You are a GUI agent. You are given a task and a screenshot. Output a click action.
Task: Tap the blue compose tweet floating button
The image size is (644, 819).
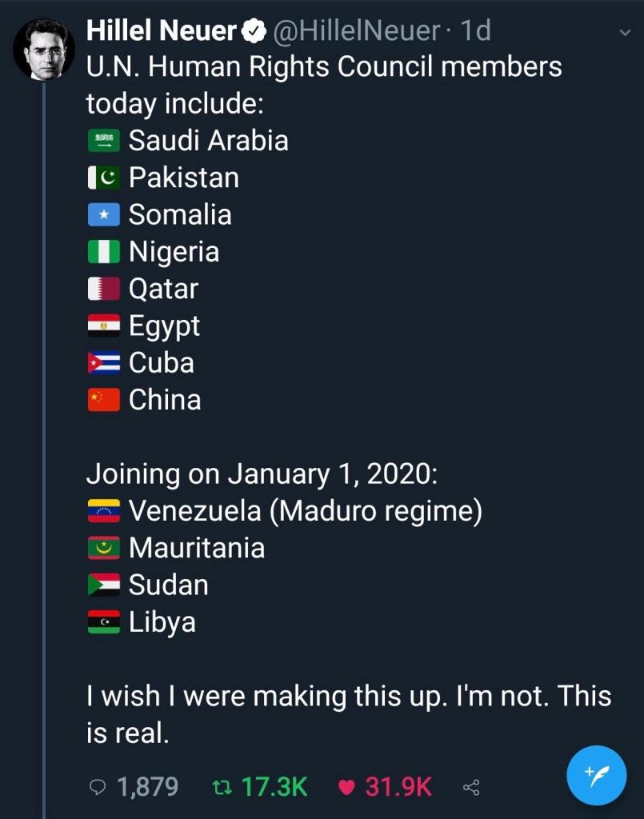point(597,775)
